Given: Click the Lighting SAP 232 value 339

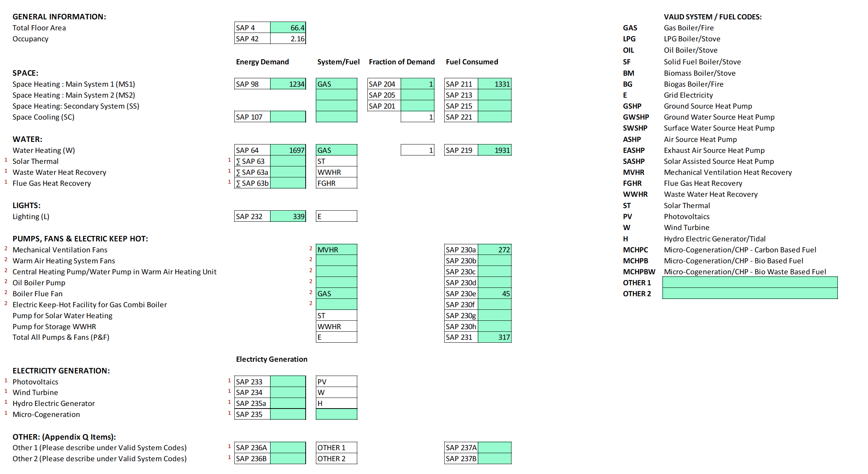Looking at the screenshot, I should [288, 217].
